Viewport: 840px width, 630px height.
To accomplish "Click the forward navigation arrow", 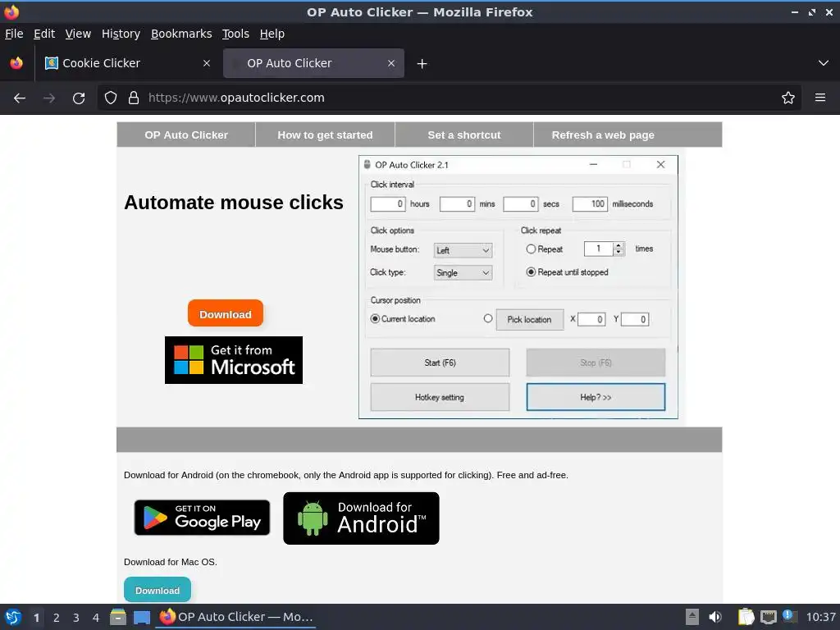I will click(49, 98).
